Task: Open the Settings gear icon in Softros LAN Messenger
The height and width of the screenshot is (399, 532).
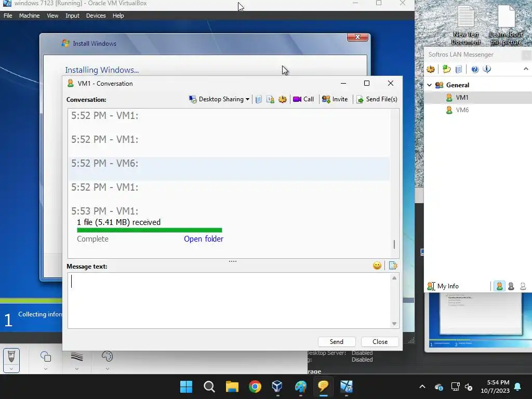Action: [431, 69]
